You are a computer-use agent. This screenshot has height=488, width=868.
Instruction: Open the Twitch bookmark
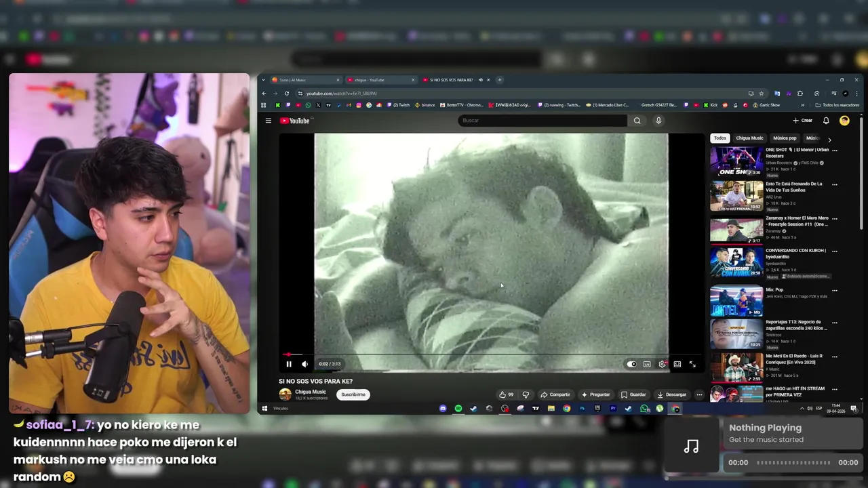click(399, 105)
